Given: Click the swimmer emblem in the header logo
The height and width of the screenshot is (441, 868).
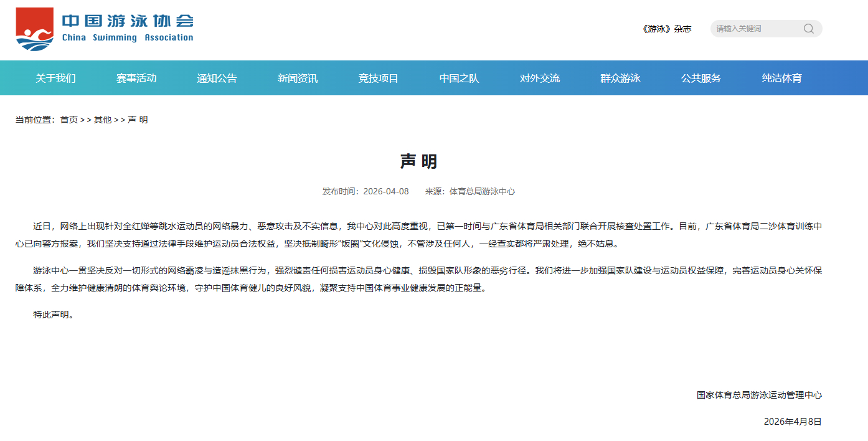Looking at the screenshot, I should pos(35,28).
